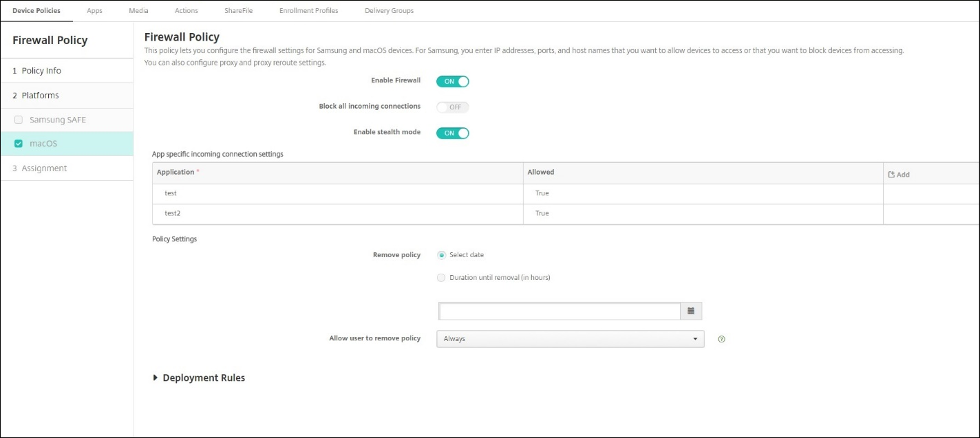The width and height of the screenshot is (980, 438).
Task: Uncheck the macOS platform checkbox
Action: click(x=19, y=144)
